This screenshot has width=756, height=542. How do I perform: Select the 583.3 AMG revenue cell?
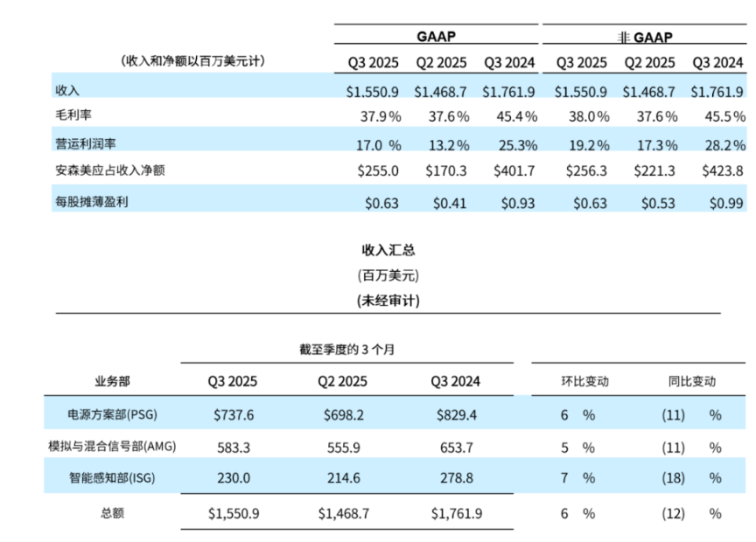click(x=234, y=448)
